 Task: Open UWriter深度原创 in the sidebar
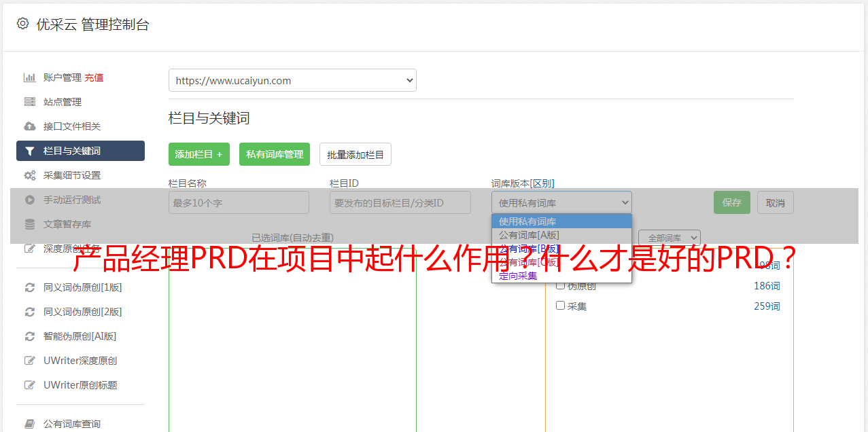pos(80,361)
